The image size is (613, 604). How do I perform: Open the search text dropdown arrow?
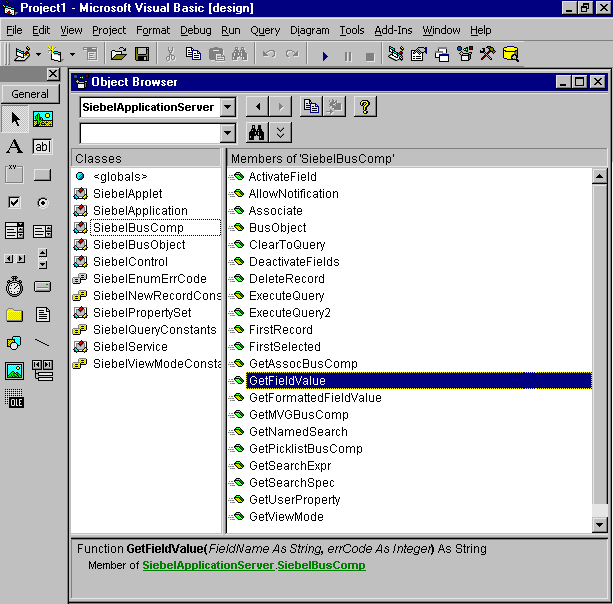pos(228,133)
